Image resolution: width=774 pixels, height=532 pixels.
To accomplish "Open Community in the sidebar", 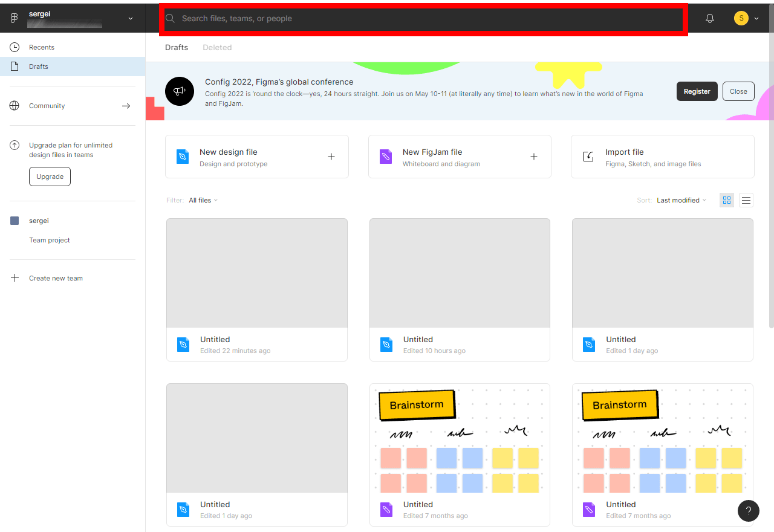I will 73,106.
